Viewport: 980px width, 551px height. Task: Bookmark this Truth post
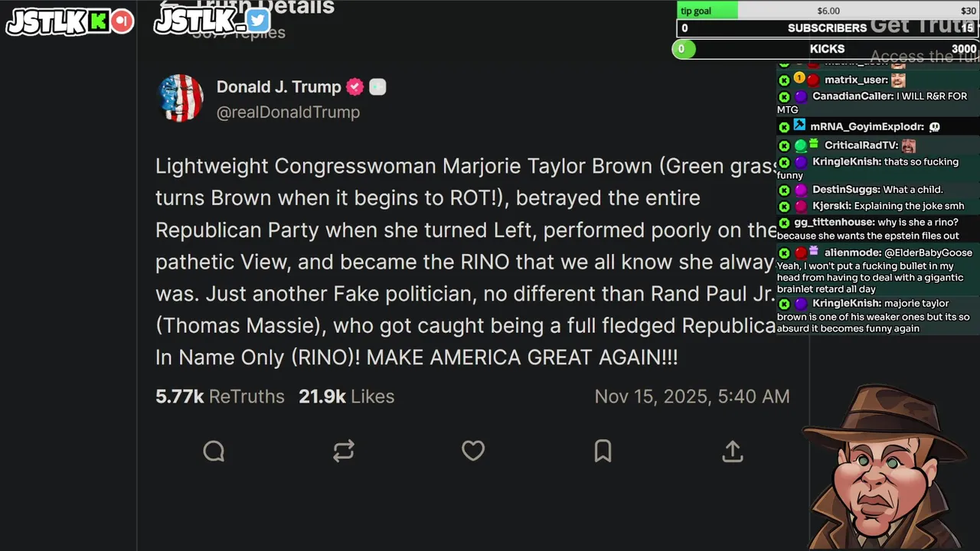tap(603, 451)
